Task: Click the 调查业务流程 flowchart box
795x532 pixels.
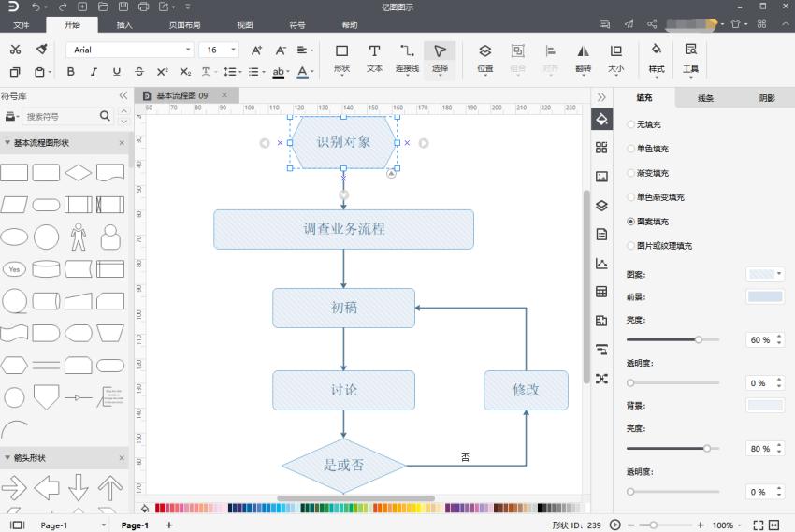Action: pyautogui.click(x=343, y=229)
